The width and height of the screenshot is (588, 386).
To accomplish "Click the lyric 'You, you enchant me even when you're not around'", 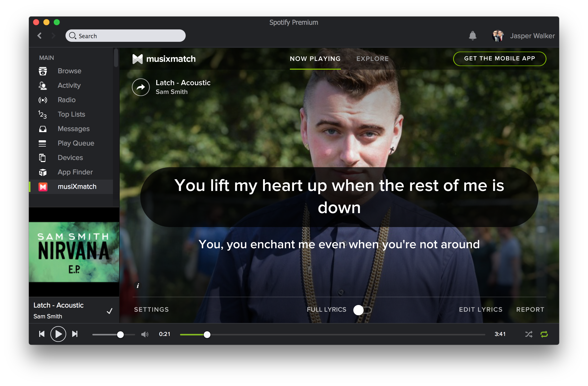I will (339, 244).
